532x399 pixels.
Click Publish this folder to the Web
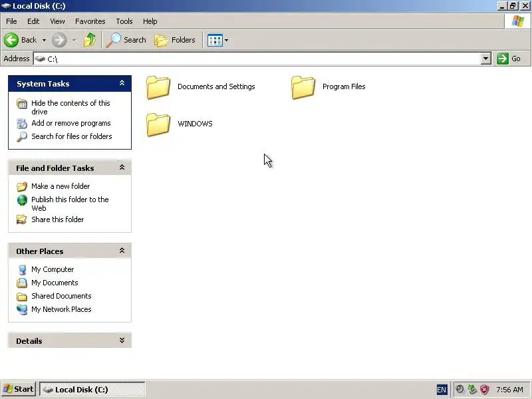(70, 203)
